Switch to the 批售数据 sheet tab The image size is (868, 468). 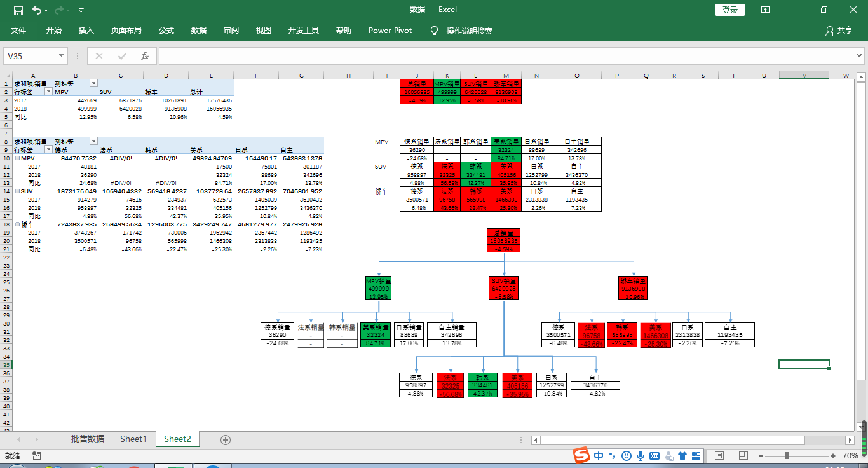click(x=88, y=439)
